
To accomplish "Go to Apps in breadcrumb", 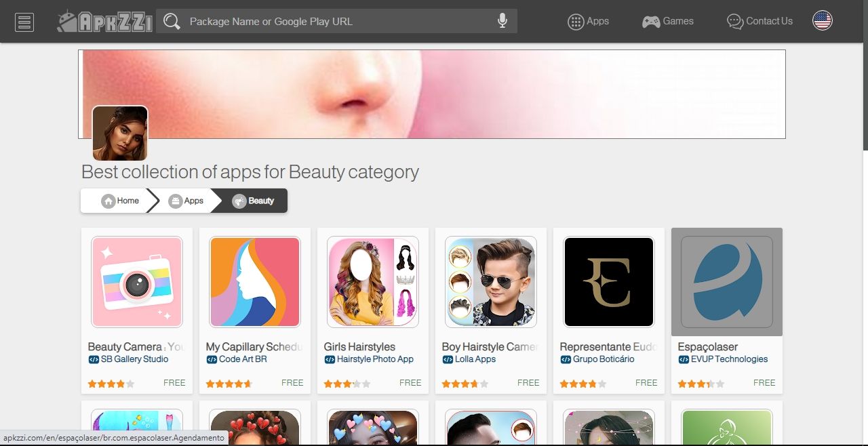I will pyautogui.click(x=186, y=201).
